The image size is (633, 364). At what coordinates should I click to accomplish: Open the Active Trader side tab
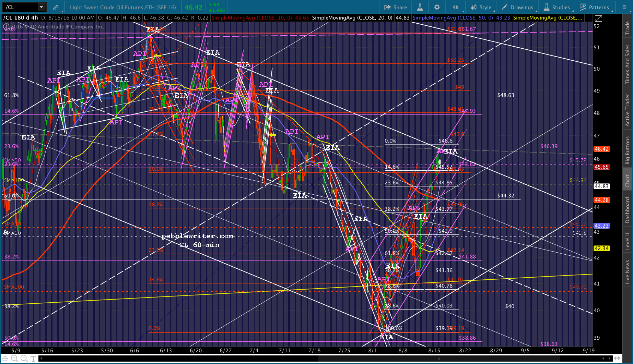click(628, 110)
